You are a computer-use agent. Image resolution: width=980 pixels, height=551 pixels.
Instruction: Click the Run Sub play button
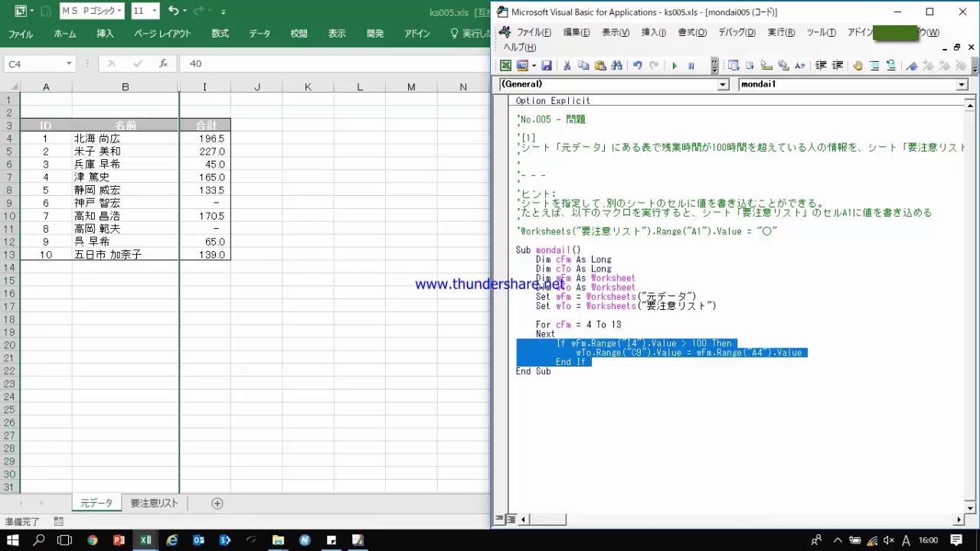(675, 66)
